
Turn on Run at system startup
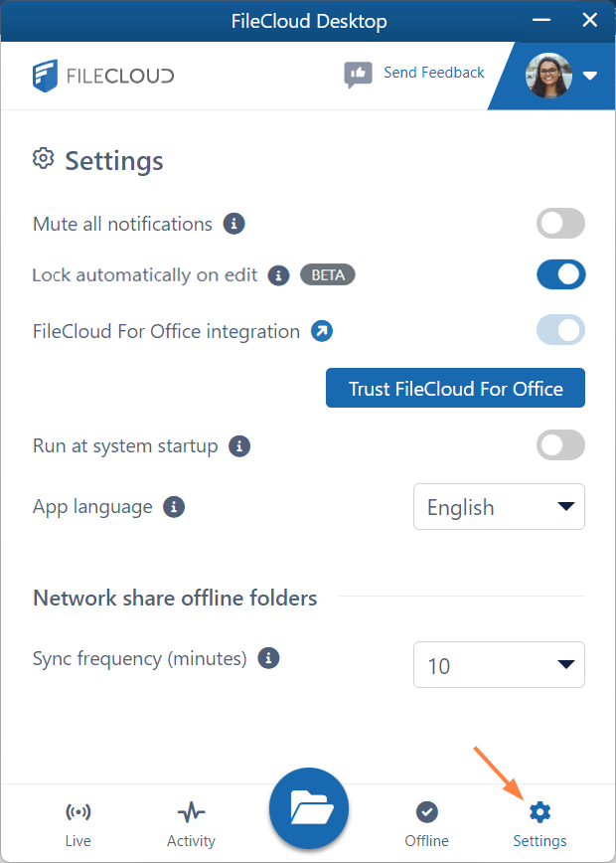(x=560, y=445)
